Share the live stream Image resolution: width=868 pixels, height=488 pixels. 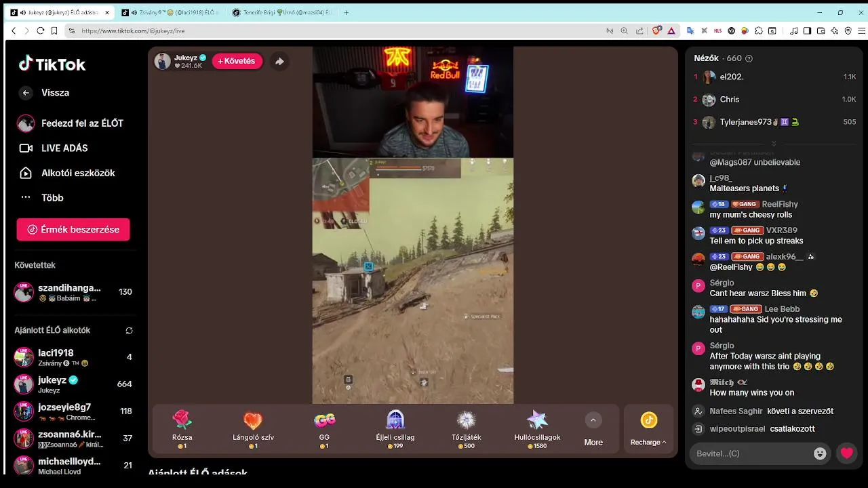pyautogui.click(x=279, y=61)
